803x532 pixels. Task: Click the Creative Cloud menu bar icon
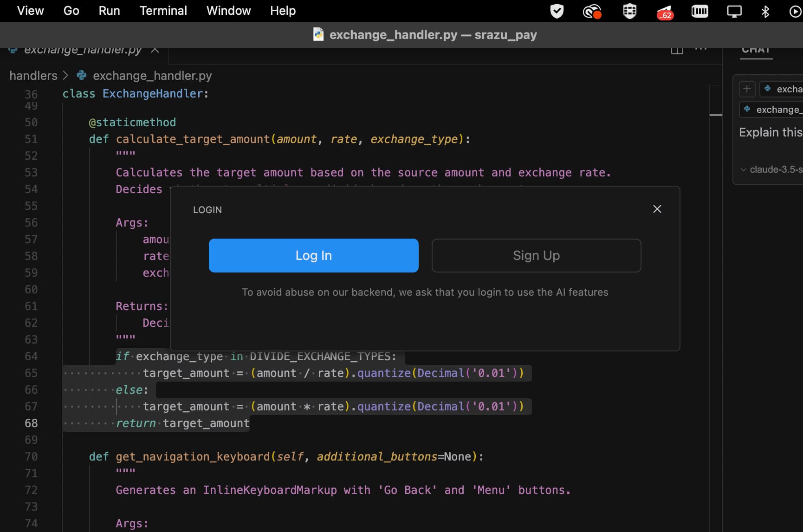pos(592,11)
